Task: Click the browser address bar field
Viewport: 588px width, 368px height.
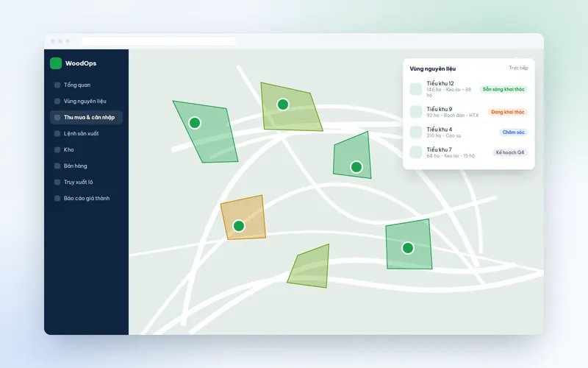Action: pos(159,41)
